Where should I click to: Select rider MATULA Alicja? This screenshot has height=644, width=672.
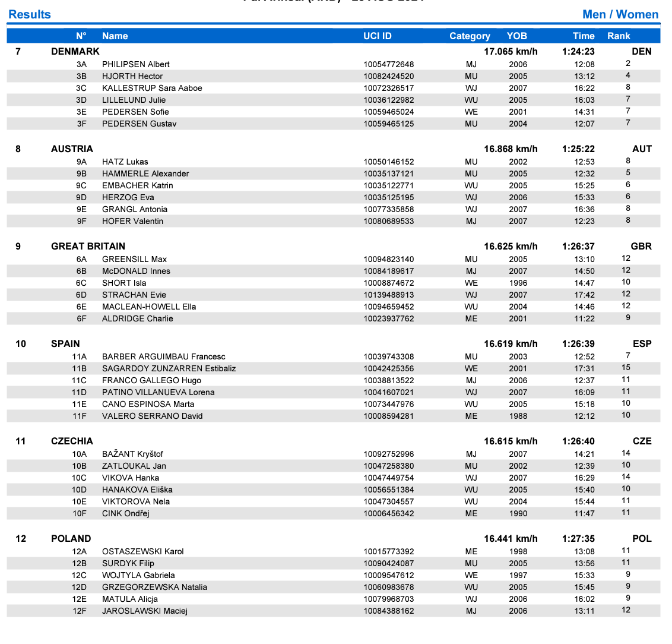(x=130, y=599)
